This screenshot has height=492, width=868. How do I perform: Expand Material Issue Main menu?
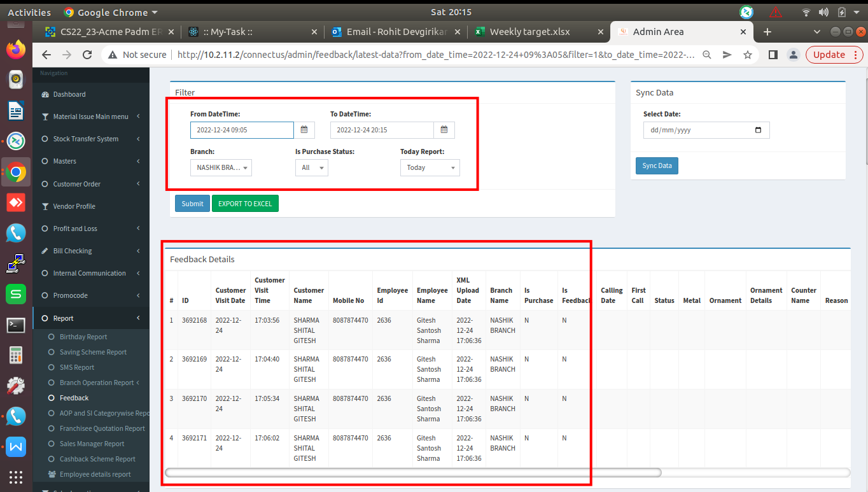(91, 116)
